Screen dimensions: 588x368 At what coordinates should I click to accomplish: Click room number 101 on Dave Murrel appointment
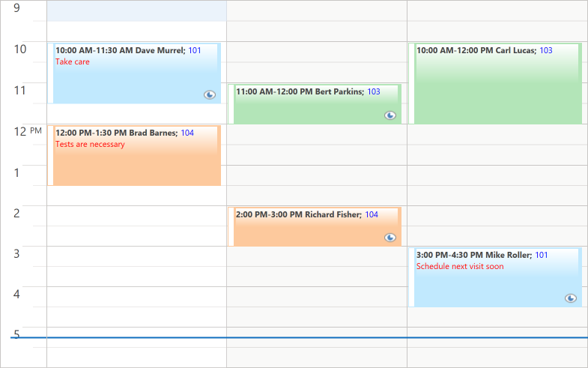coord(195,50)
